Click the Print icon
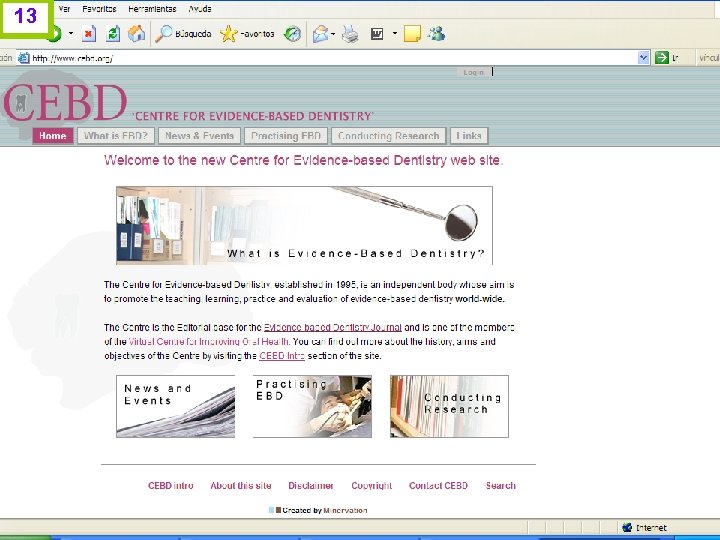The height and width of the screenshot is (540, 720). 350,34
